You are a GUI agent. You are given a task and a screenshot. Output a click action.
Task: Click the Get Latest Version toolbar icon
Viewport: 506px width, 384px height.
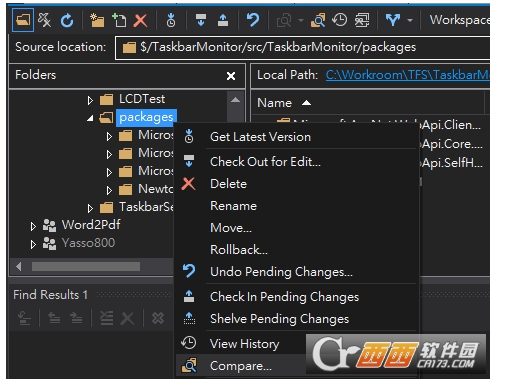pos(171,21)
